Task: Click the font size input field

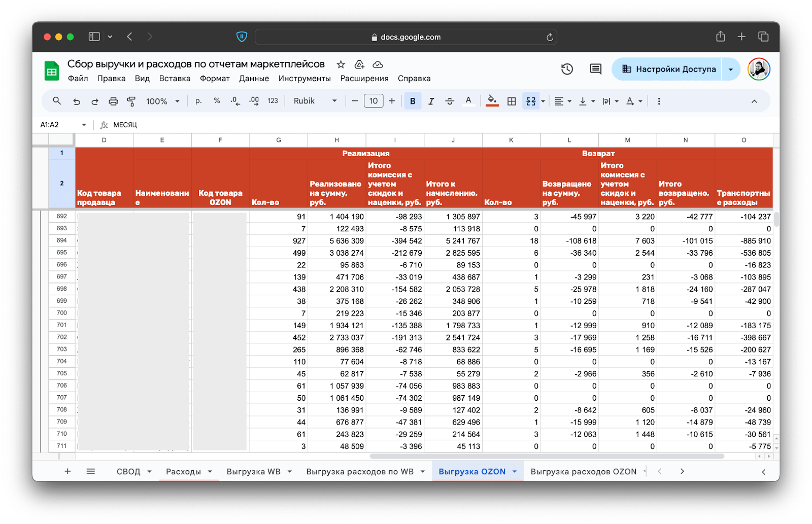Action: coord(374,101)
